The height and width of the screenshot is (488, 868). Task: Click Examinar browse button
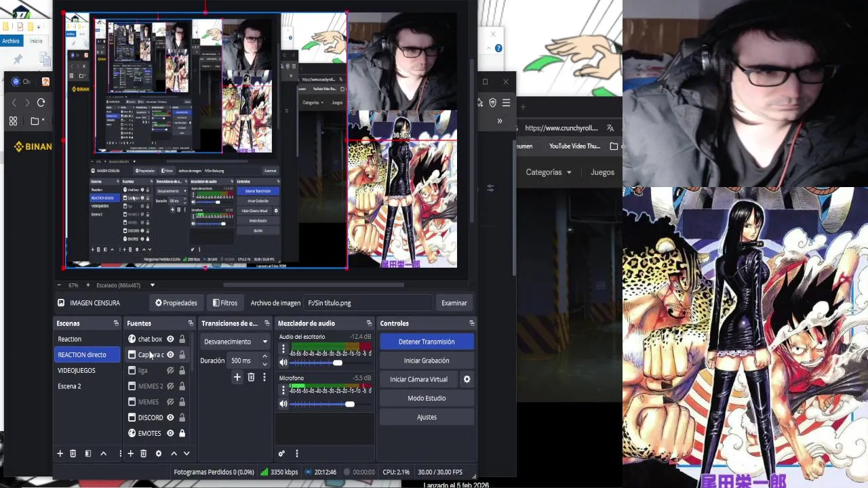pyautogui.click(x=454, y=303)
